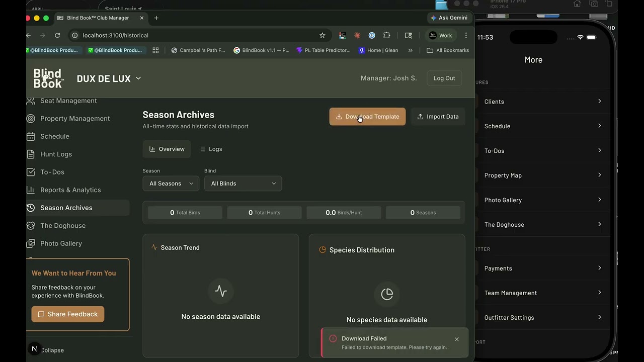This screenshot has width=644, height=362.
Task: Click the Total Hunts stat card
Action: pyautogui.click(x=265, y=213)
